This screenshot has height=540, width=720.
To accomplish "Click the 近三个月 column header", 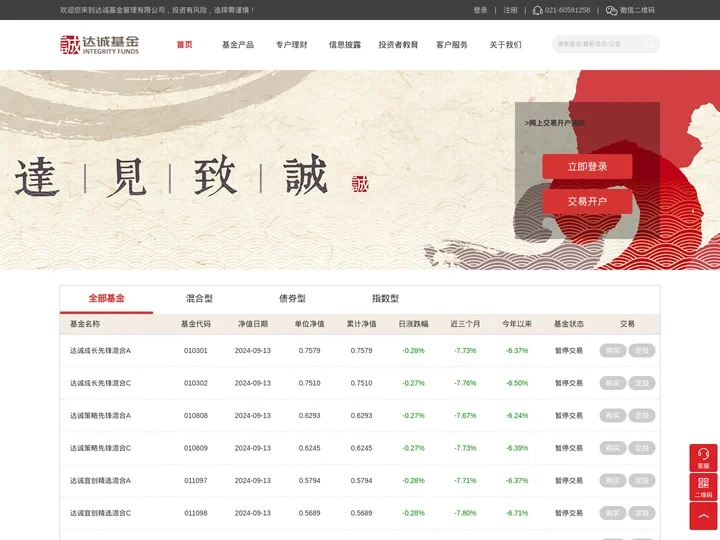I will (465, 324).
